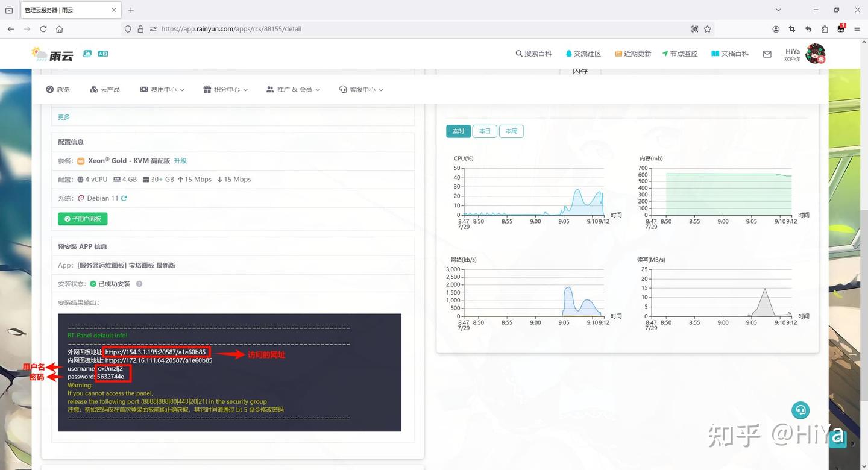Go to the 总览 overview menu item

(x=58, y=89)
